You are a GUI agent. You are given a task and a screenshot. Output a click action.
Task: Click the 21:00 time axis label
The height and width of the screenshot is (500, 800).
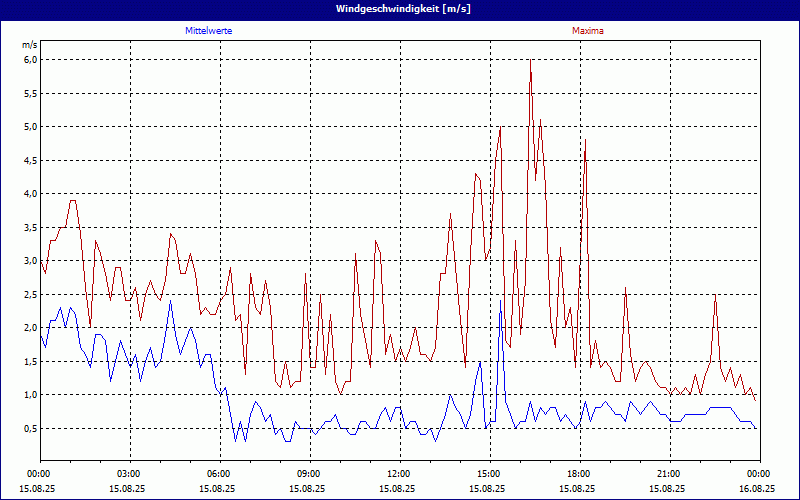669,474
